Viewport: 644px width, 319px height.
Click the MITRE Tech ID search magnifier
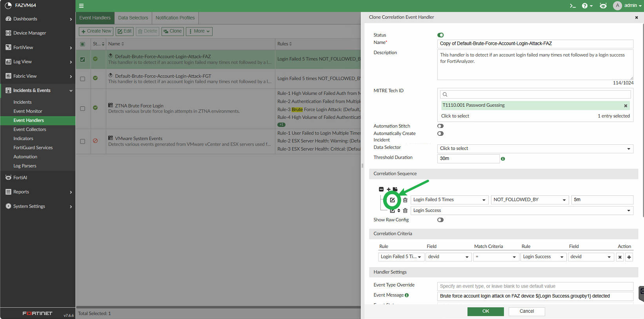(x=445, y=95)
